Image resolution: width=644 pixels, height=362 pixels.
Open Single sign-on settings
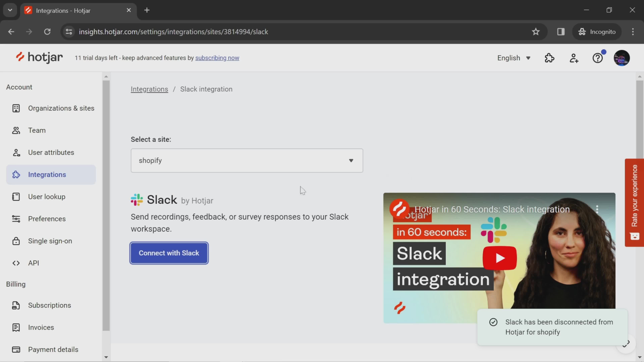pos(51,241)
